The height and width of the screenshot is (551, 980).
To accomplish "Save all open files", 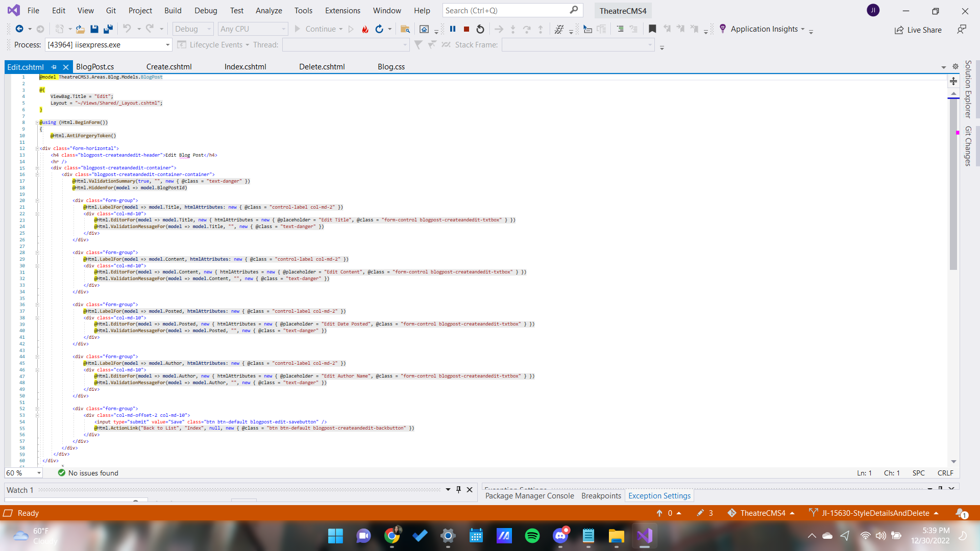I will pyautogui.click(x=108, y=29).
